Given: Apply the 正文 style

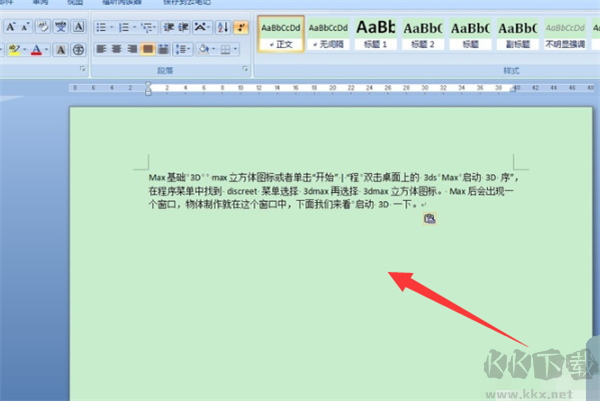Looking at the screenshot, I should click(281, 34).
